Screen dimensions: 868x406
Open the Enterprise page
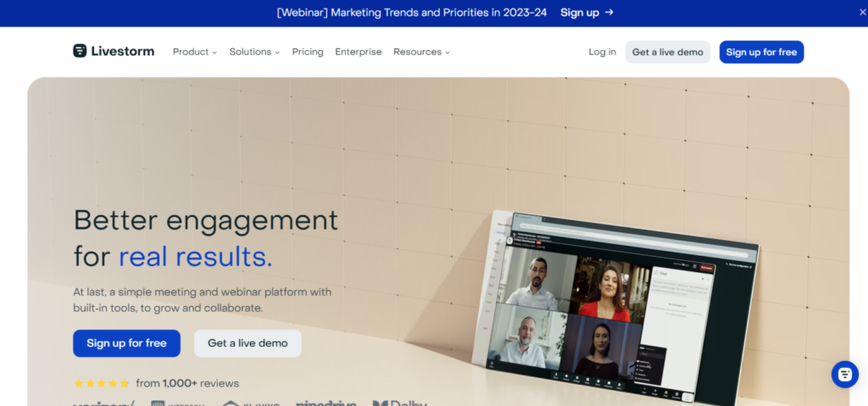(x=359, y=52)
